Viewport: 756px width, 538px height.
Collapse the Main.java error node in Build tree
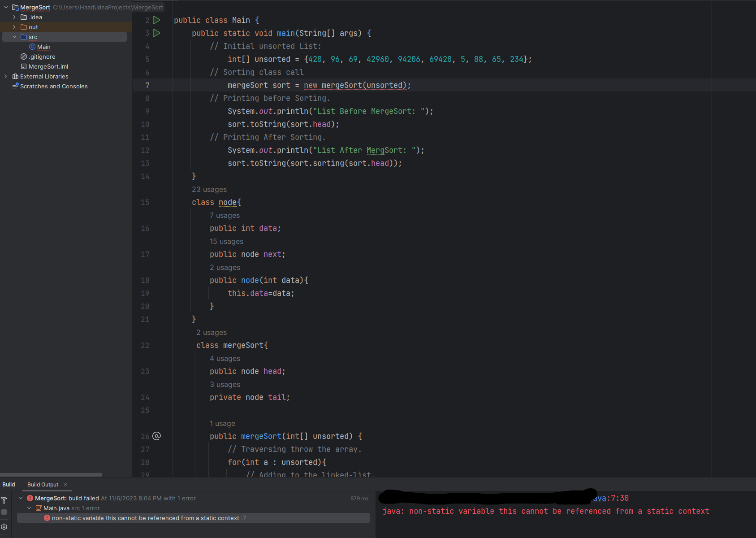(x=29, y=508)
